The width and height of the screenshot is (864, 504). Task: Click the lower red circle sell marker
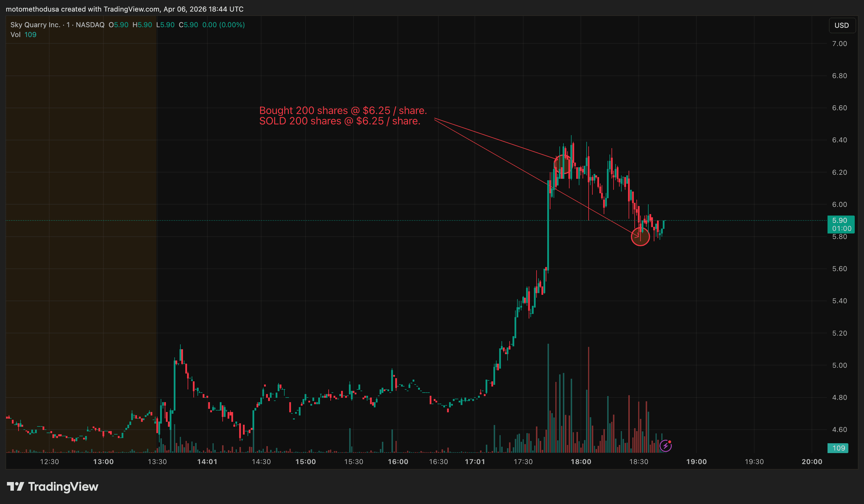pyautogui.click(x=640, y=236)
